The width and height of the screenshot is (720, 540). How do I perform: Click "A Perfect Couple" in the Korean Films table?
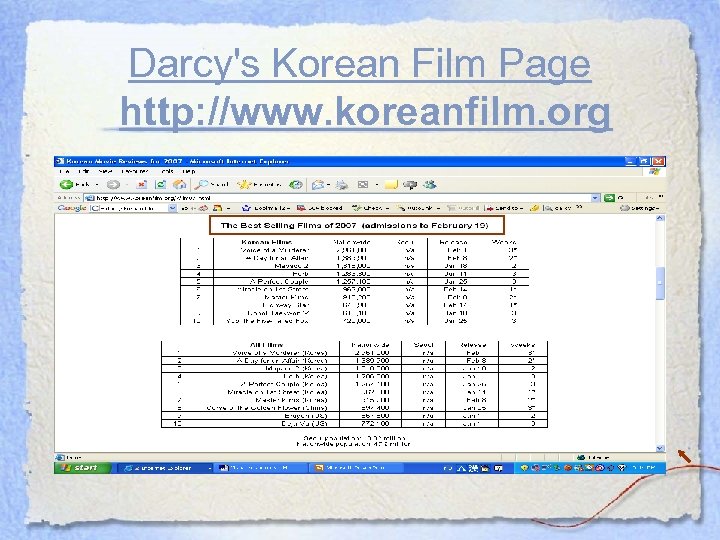(x=279, y=281)
